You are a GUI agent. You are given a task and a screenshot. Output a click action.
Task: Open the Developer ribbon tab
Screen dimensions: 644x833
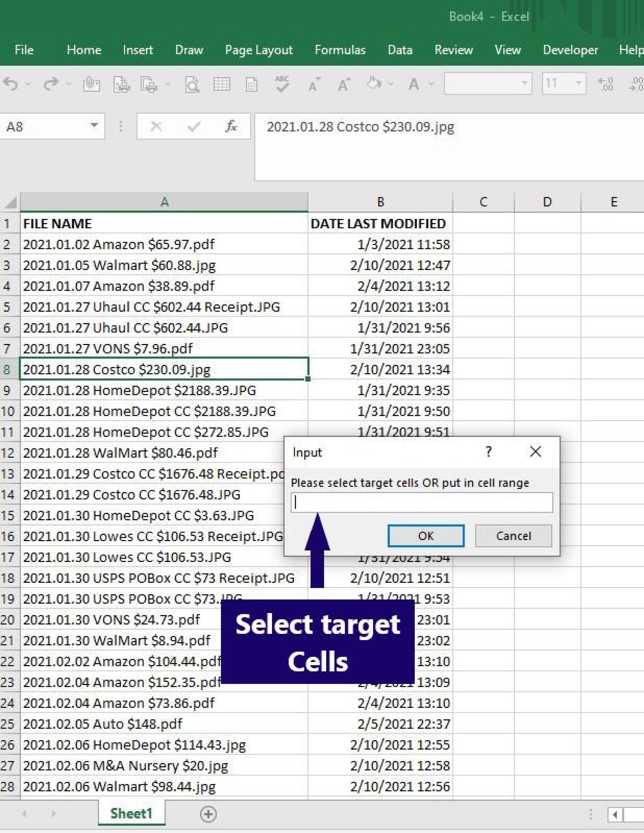[569, 50]
